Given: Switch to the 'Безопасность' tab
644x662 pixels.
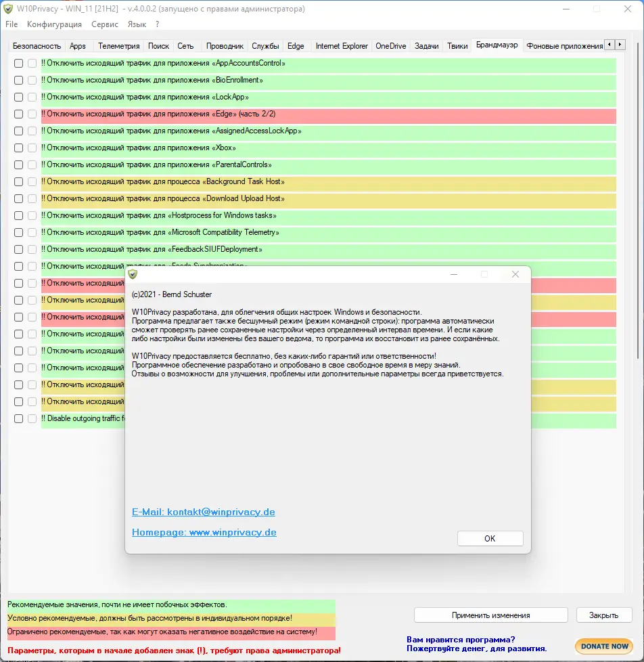Looking at the screenshot, I should pos(37,46).
